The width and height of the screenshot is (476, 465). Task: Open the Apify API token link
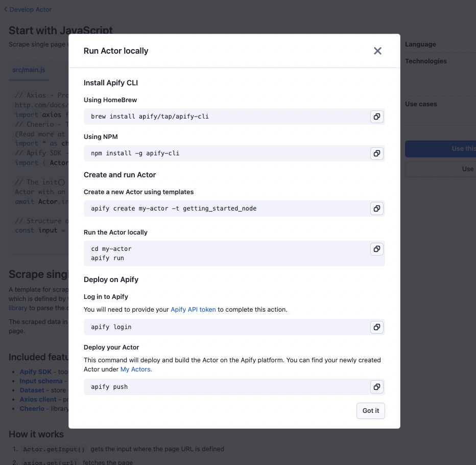click(193, 309)
